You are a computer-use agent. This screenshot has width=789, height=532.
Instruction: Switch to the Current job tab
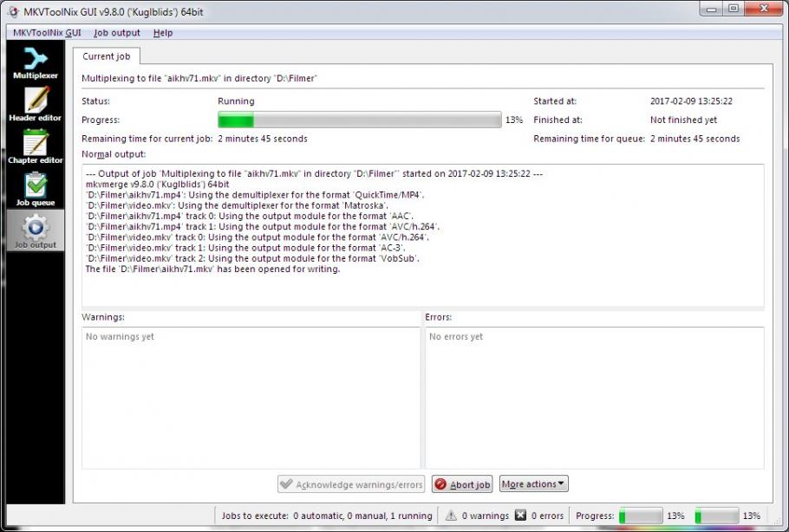106,56
